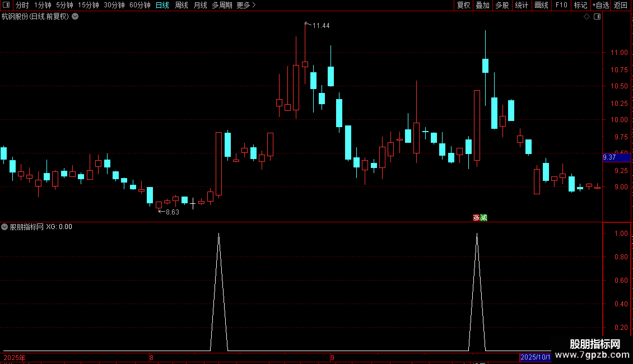Click the 11.44 high price label
This screenshot has width=633, height=364.
tap(321, 26)
